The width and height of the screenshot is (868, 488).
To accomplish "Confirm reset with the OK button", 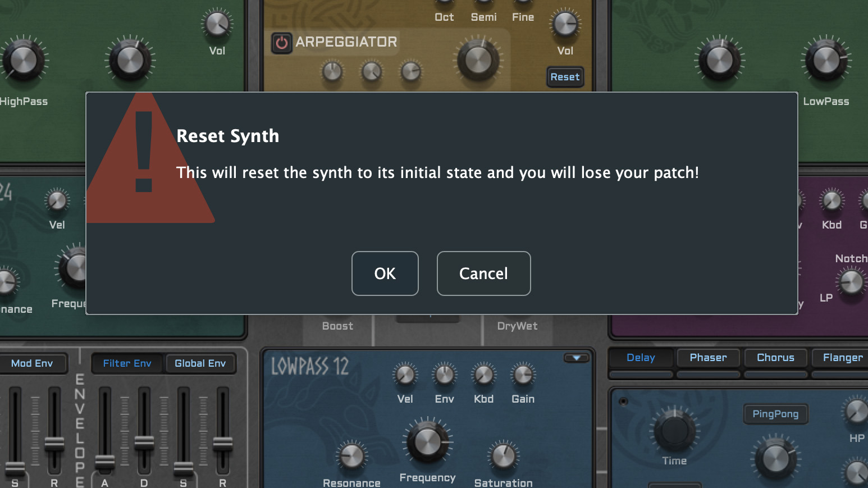I will pyautogui.click(x=385, y=273).
